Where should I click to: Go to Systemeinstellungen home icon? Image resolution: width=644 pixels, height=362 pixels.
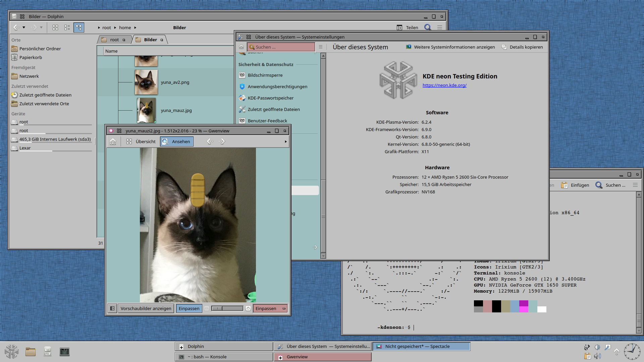tap(241, 47)
